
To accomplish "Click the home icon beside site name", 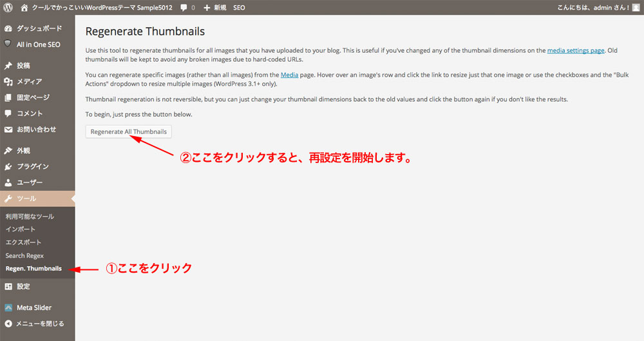I will (24, 7).
